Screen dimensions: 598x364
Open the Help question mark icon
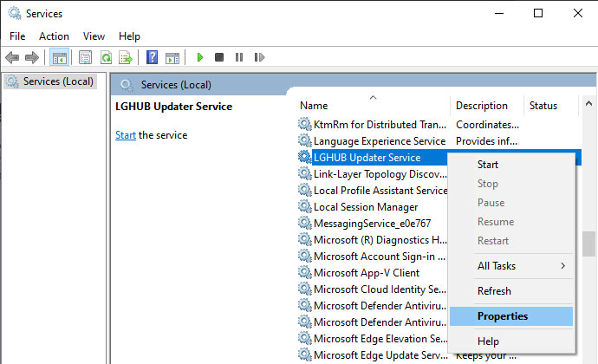153,57
